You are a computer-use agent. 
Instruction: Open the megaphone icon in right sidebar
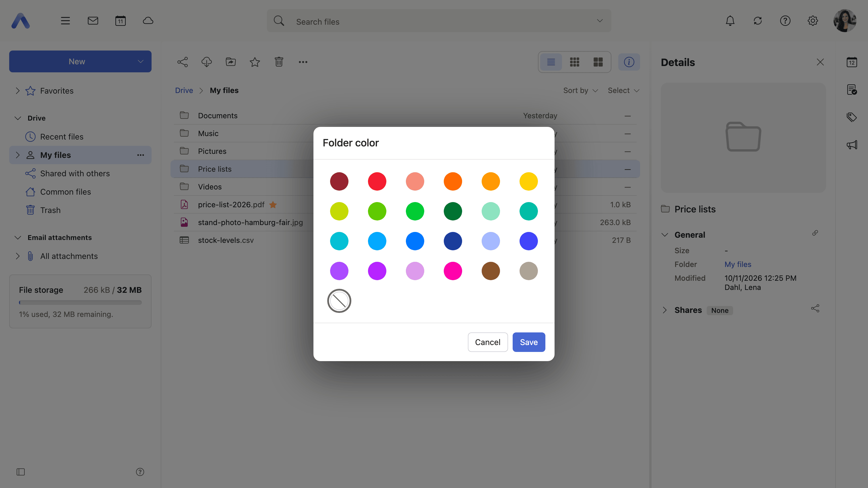pos(851,145)
